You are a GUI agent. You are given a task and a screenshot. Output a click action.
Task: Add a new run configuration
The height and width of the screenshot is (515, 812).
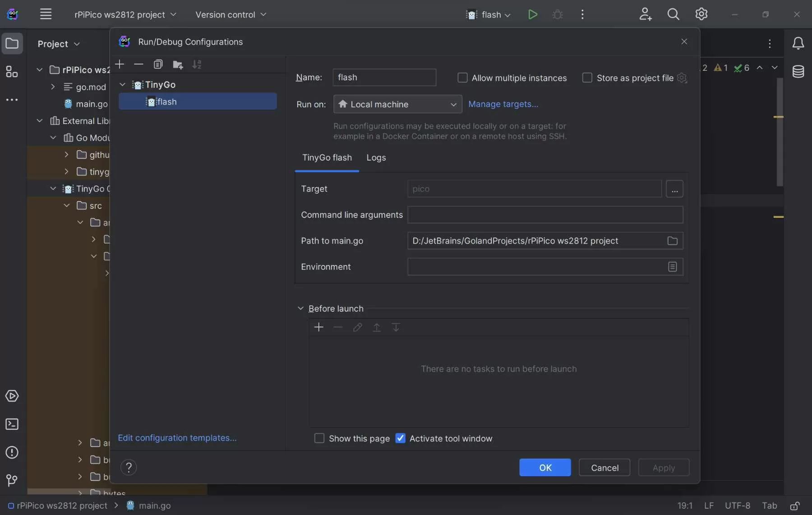[120, 64]
